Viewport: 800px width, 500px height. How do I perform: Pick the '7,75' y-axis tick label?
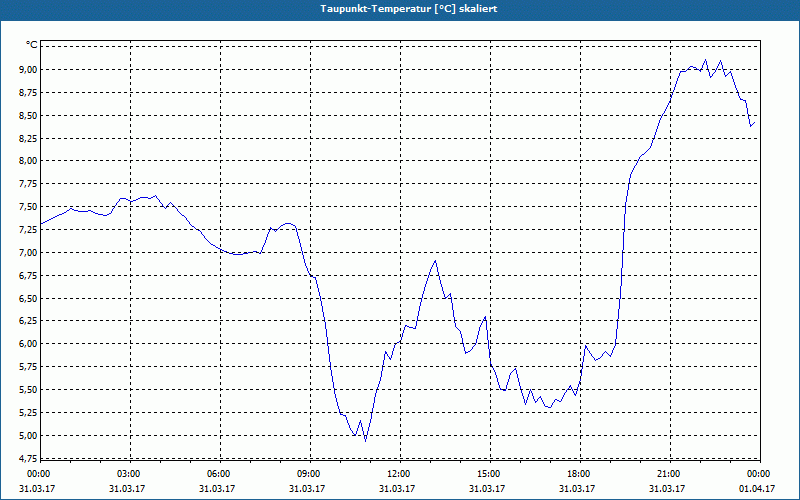[x=28, y=184]
